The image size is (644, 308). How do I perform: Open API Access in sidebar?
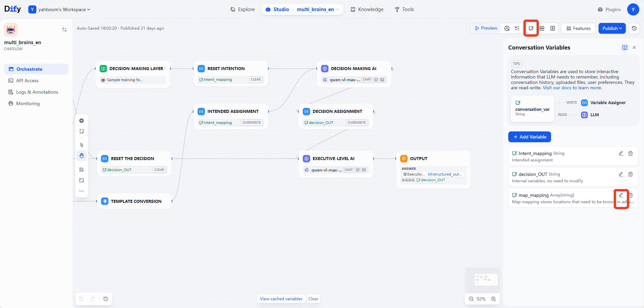click(36, 81)
